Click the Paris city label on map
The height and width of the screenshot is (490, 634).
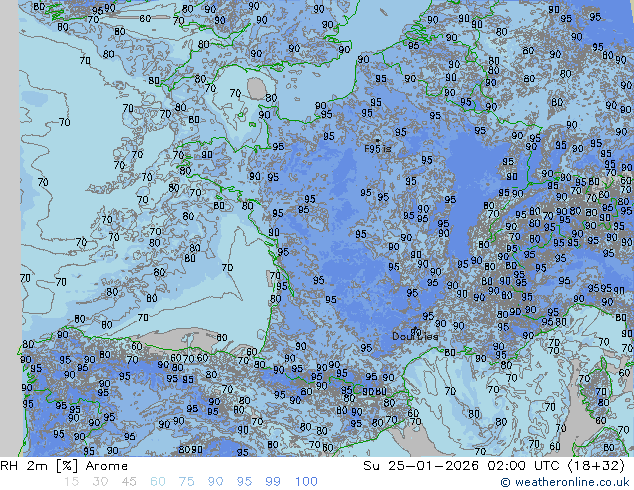(378, 149)
